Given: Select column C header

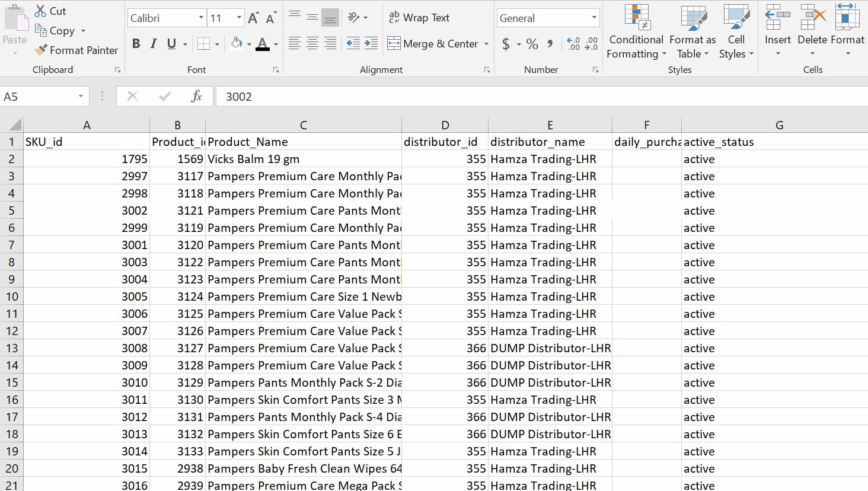Looking at the screenshot, I should click(x=304, y=125).
